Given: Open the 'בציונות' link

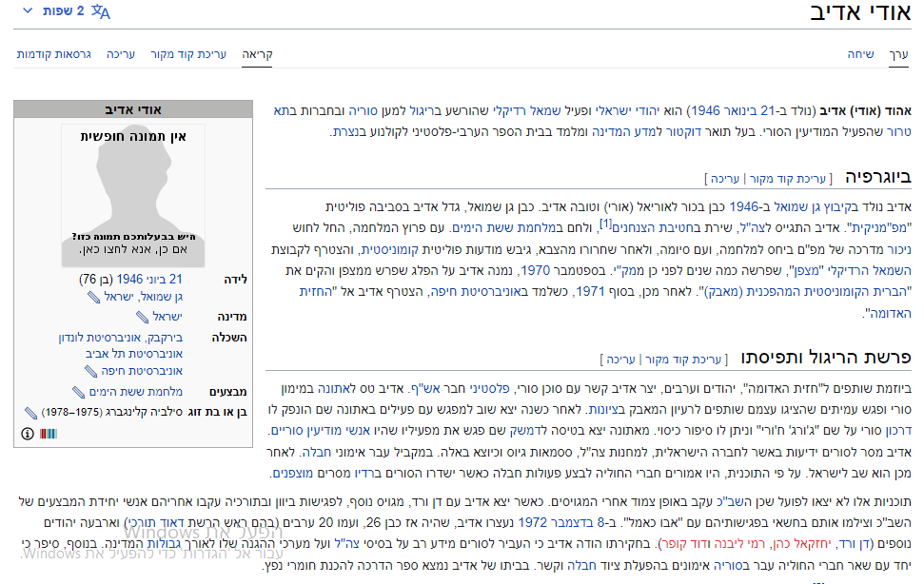Looking at the screenshot, I should pos(605,410).
